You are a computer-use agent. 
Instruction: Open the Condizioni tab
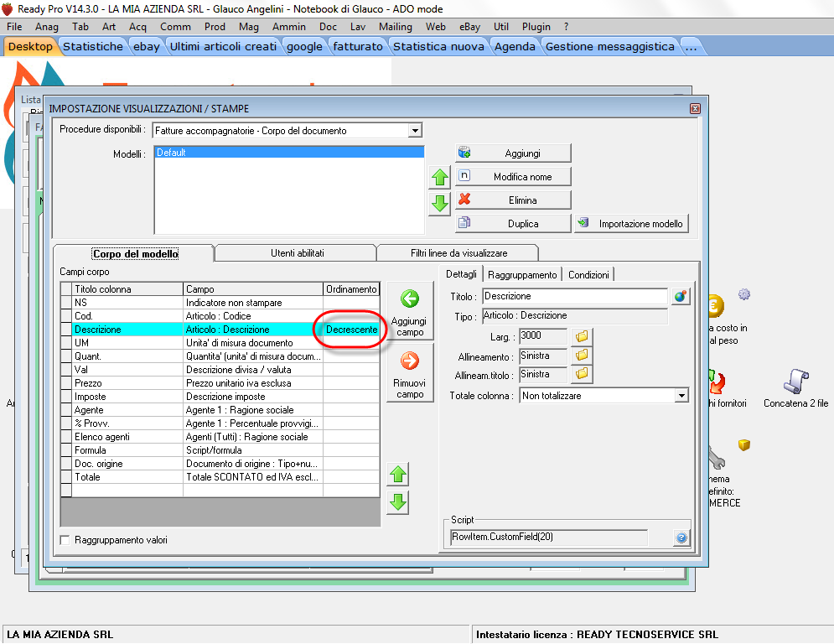coord(589,274)
